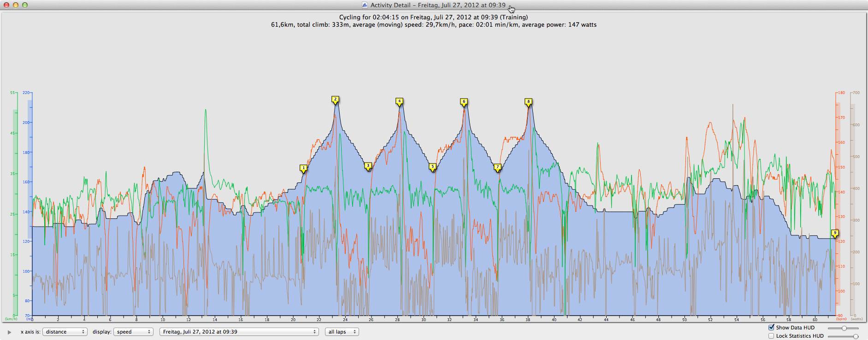
Task: Click the slider beside Lock Statistics HUD
Action: click(x=855, y=336)
